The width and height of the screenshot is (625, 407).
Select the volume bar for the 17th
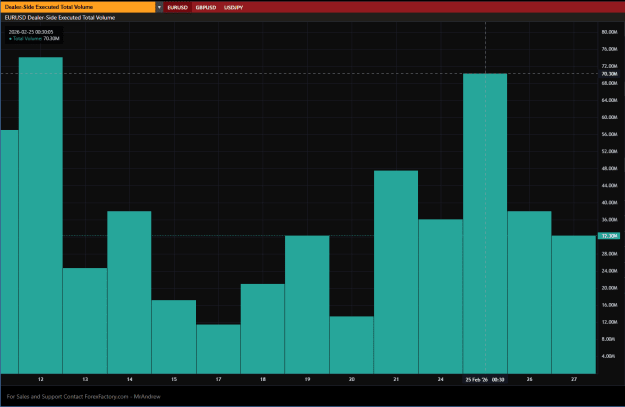click(218, 349)
